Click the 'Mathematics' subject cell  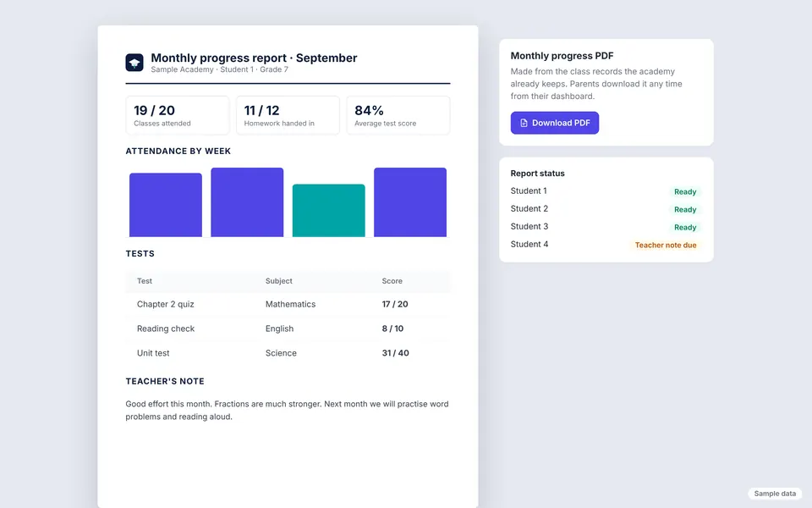[x=290, y=304]
